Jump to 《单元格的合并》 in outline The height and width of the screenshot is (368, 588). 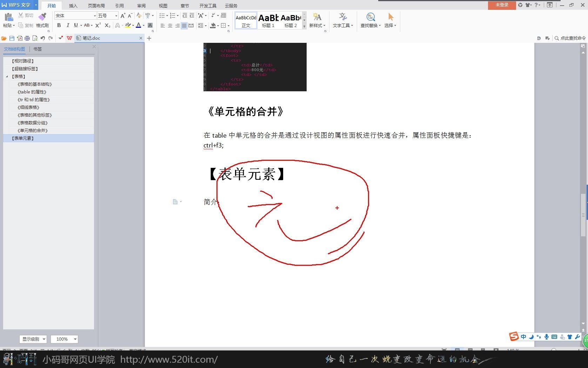click(x=33, y=130)
